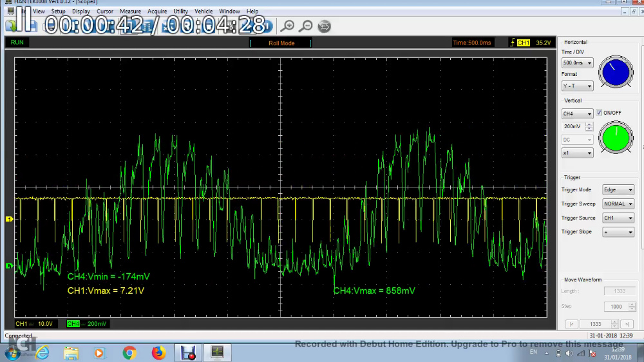Expand the Trigger Mode Edge dropdown
Image resolution: width=644 pixels, height=362 pixels.
pos(618,190)
